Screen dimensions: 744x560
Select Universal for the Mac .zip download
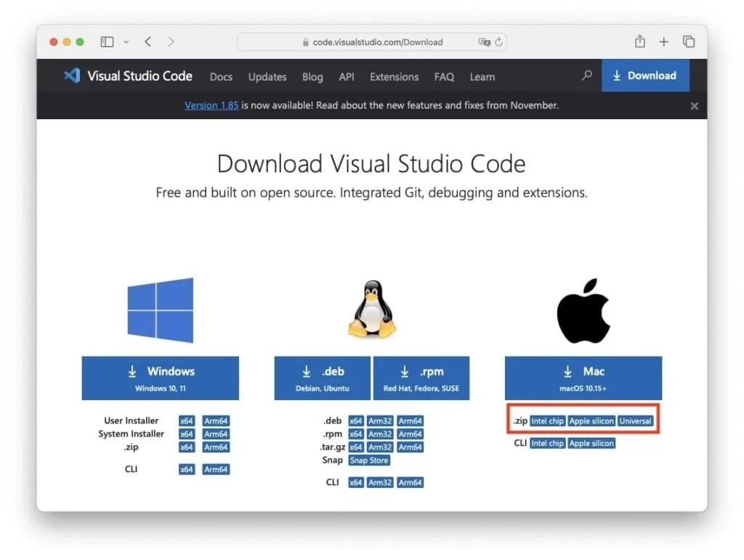[636, 420]
